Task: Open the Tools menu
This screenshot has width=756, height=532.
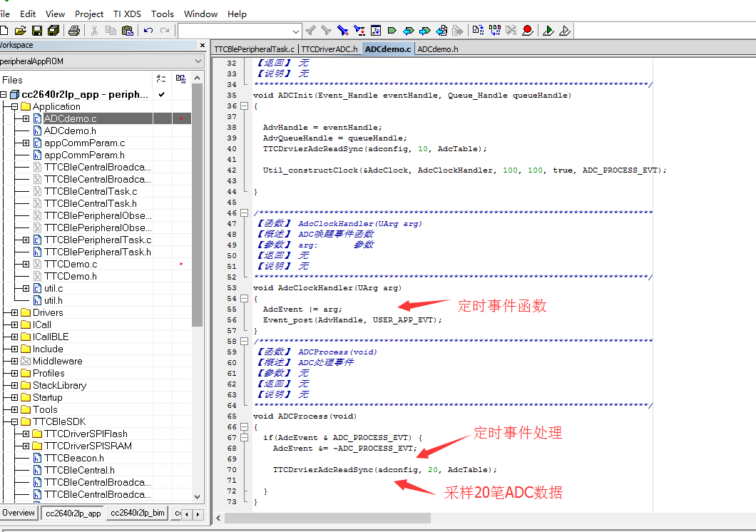Action: [x=163, y=14]
